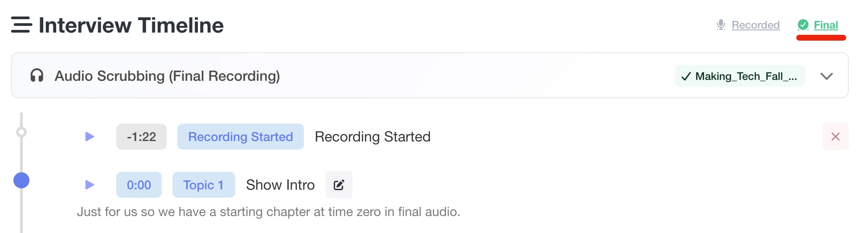Click the 0:00 timestamp badge
The height and width of the screenshot is (233, 868).
coord(139,185)
